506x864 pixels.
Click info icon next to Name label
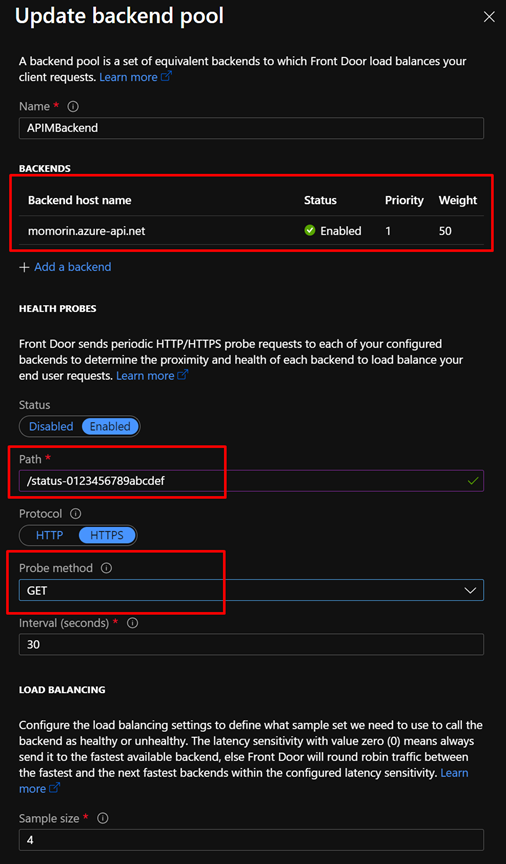pos(72,106)
